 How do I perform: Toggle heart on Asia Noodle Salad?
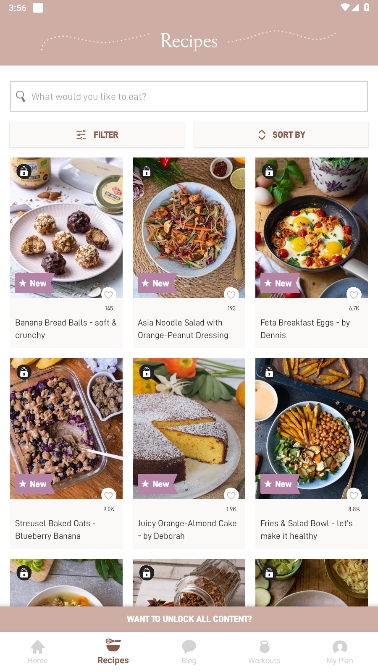tap(231, 294)
